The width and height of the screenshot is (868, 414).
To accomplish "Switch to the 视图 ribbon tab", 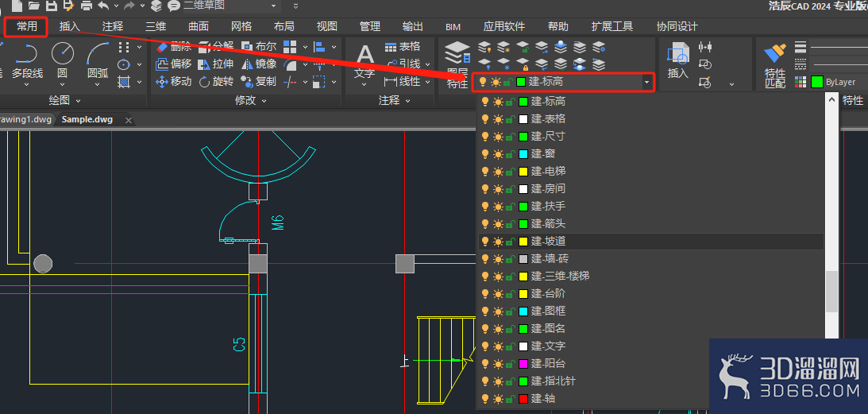I will click(x=326, y=26).
